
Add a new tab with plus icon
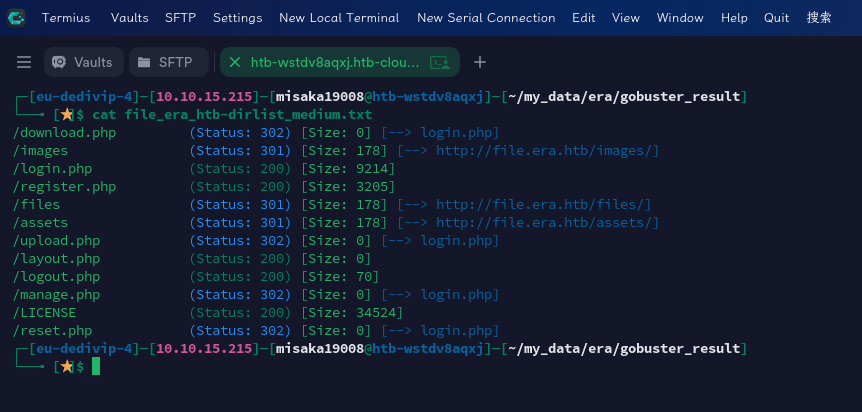click(479, 62)
